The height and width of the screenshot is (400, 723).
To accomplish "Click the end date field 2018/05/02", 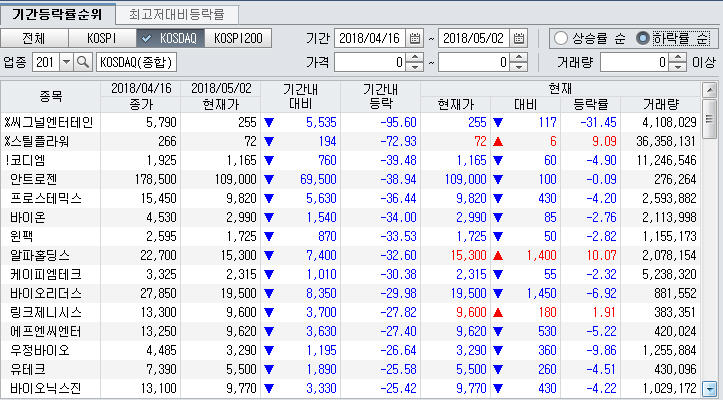I will (x=474, y=38).
